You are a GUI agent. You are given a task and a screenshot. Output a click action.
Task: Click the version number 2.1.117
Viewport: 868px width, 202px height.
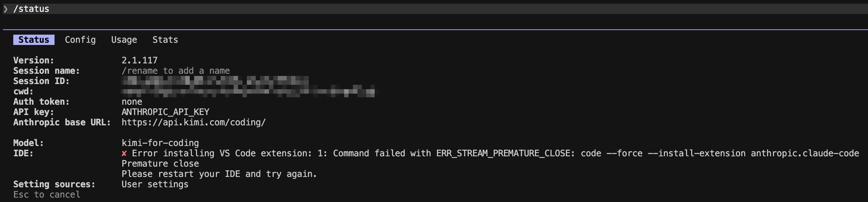click(x=140, y=60)
